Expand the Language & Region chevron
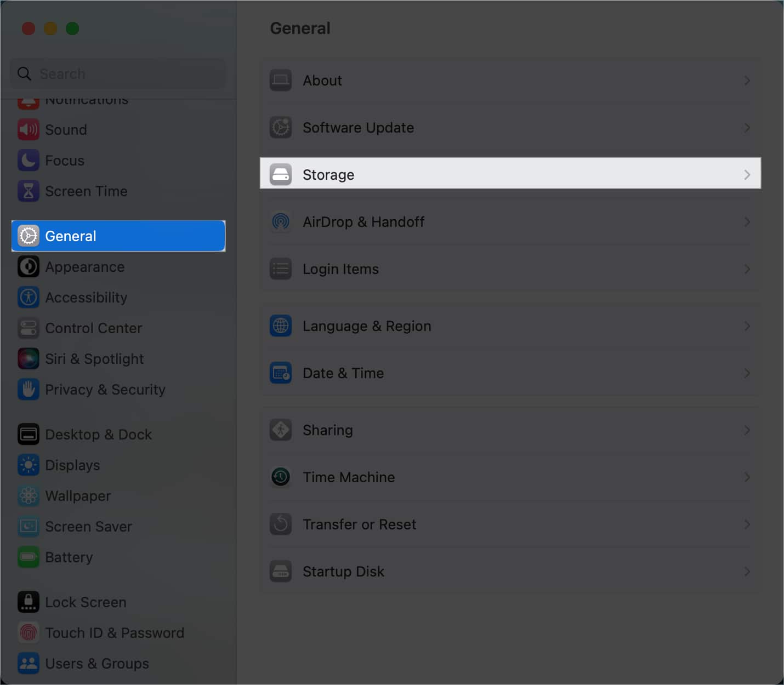This screenshot has height=685, width=784. pos(747,326)
